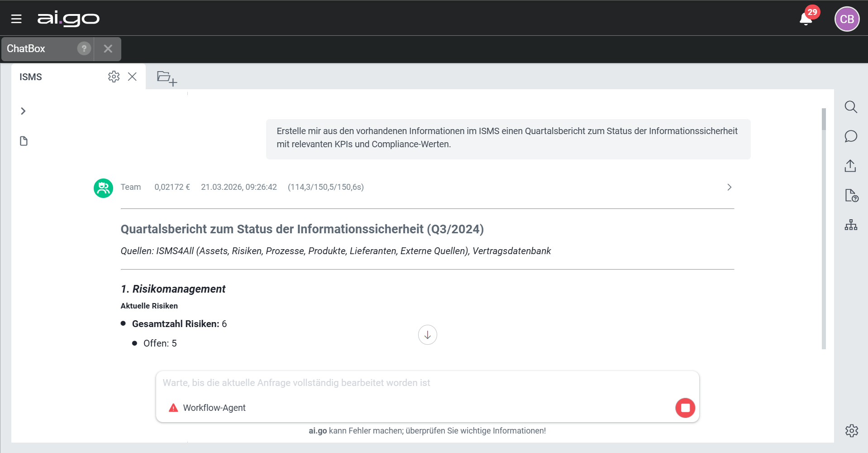This screenshot has height=453, width=868.
Task: Click the ChatBox help question mark
Action: click(84, 48)
